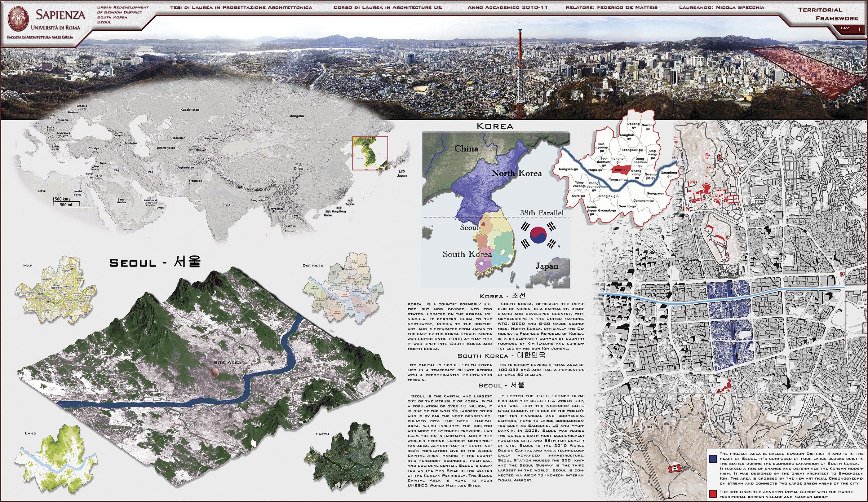Click the 'Korea' map heading

click(x=495, y=126)
